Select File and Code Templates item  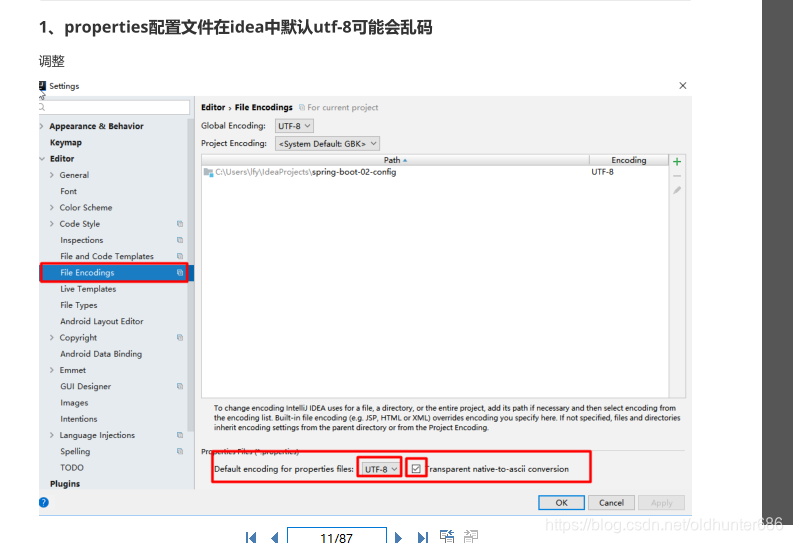point(107,256)
